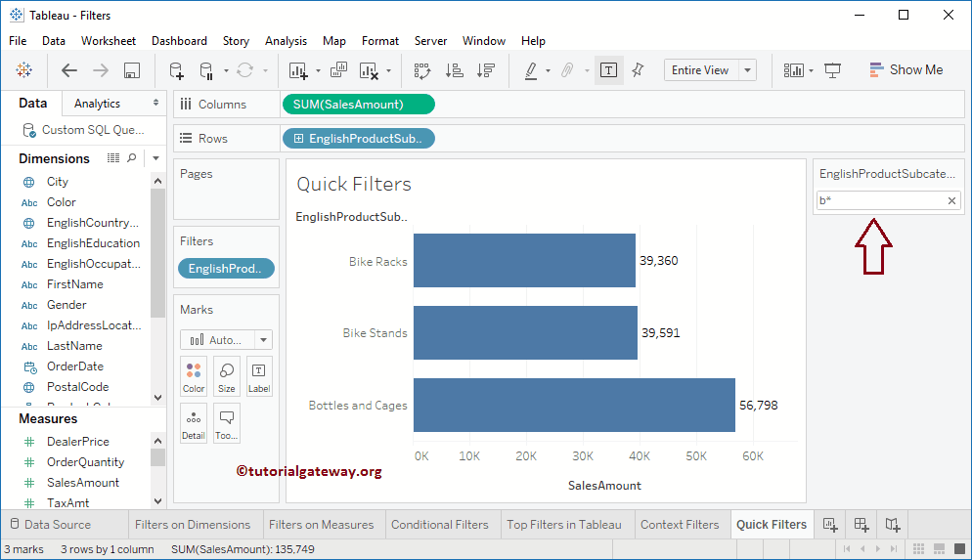Open the Clear Sheet dropdown arrow

click(x=388, y=71)
